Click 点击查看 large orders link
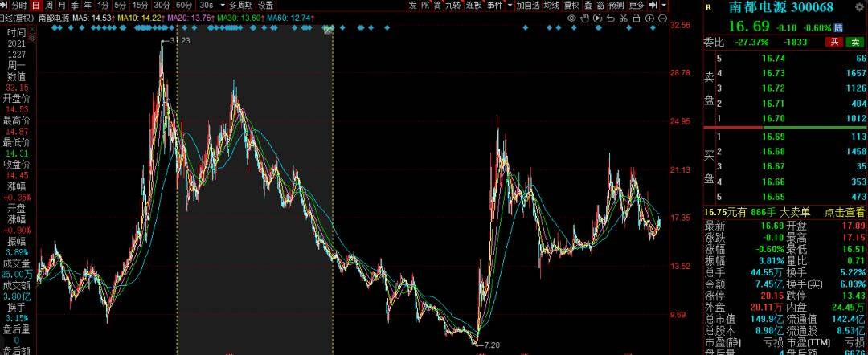Screen dimensions: 868x355 click(x=845, y=211)
